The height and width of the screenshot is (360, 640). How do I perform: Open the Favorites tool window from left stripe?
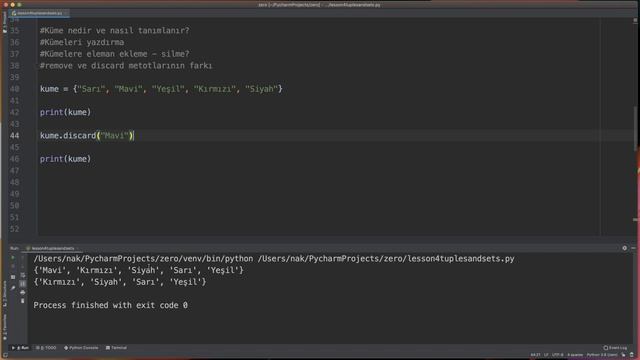[4, 327]
